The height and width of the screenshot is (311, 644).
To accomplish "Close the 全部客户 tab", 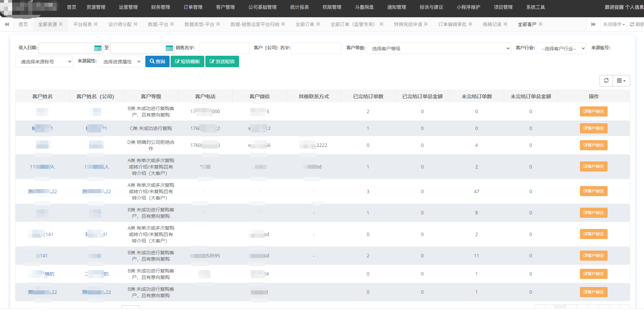I will (x=540, y=24).
